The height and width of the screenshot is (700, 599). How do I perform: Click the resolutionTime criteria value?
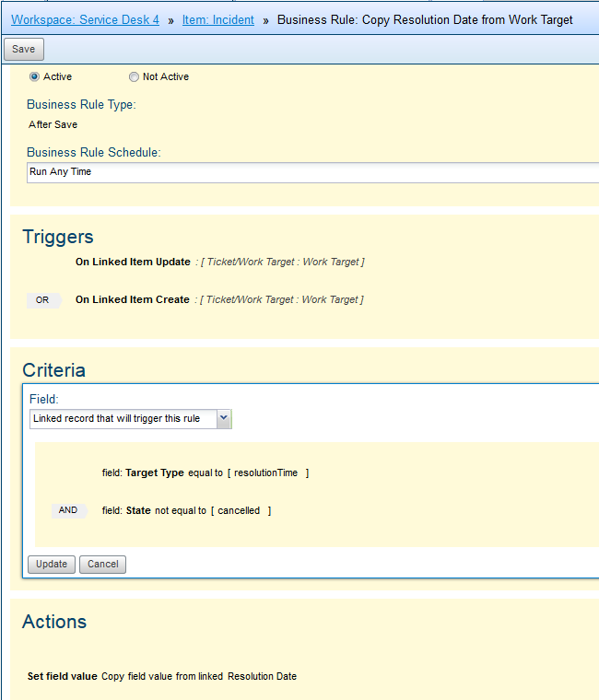click(x=265, y=473)
